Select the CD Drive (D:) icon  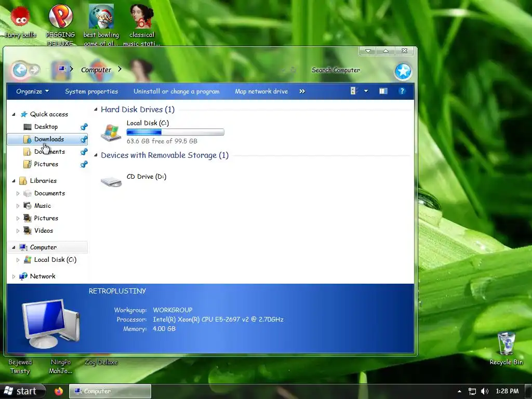[x=111, y=181]
